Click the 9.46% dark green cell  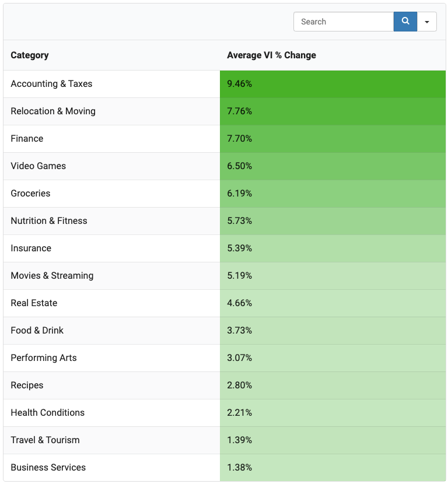point(332,84)
